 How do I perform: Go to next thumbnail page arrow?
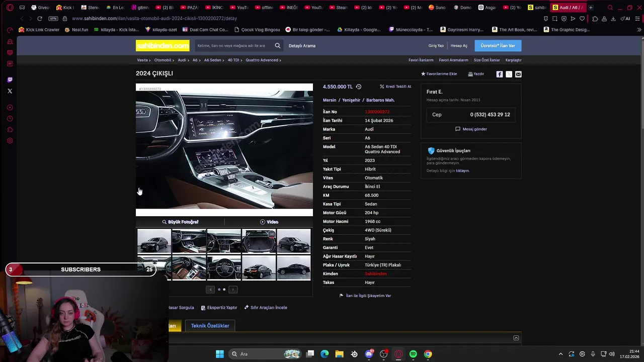pos(233,290)
